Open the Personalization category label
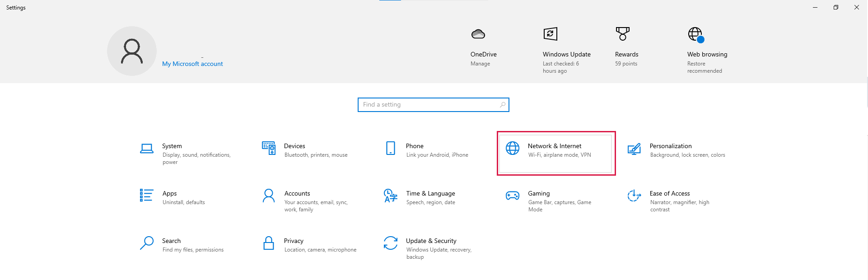The width and height of the screenshot is (868, 280). tap(671, 146)
